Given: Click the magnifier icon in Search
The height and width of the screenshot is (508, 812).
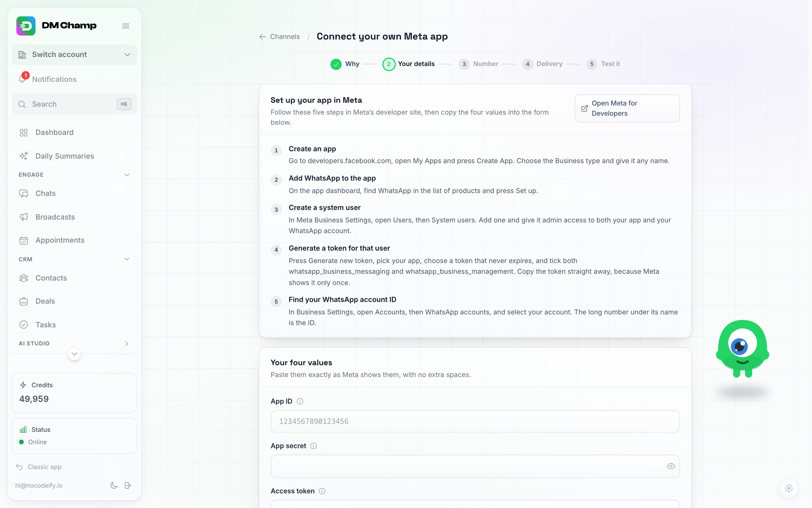Looking at the screenshot, I should coord(22,104).
